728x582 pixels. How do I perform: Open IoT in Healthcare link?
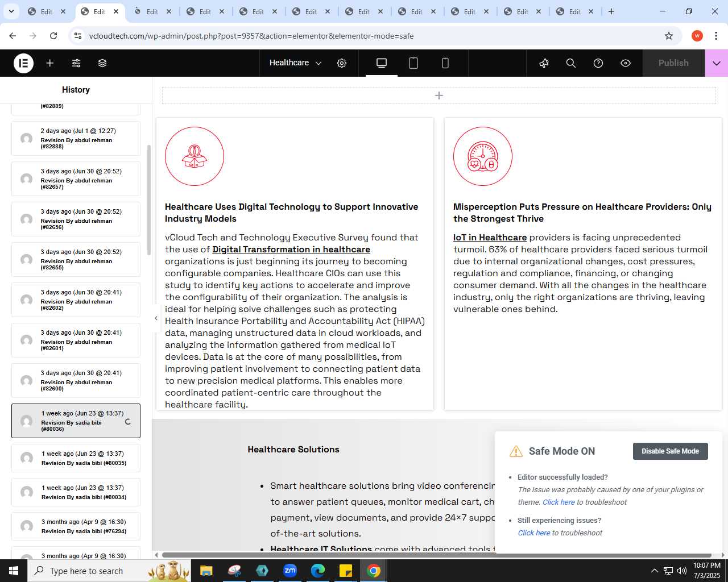click(x=490, y=237)
